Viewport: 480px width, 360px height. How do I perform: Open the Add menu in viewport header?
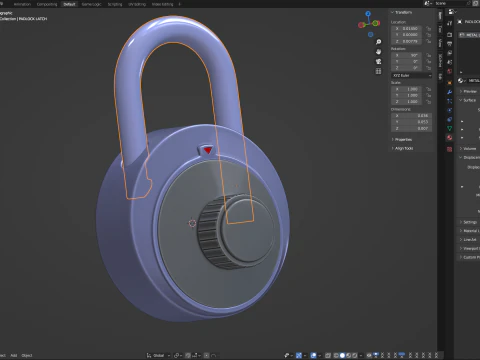[x=14, y=355]
